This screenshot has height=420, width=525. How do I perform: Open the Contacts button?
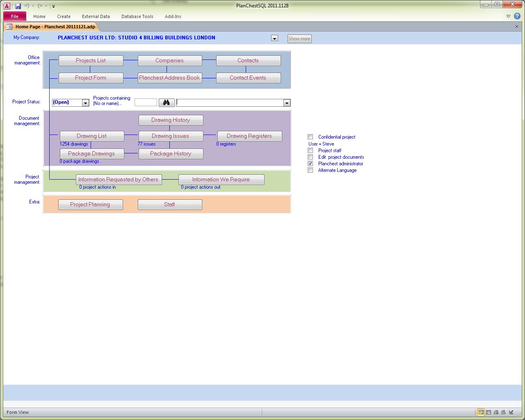pyautogui.click(x=249, y=61)
